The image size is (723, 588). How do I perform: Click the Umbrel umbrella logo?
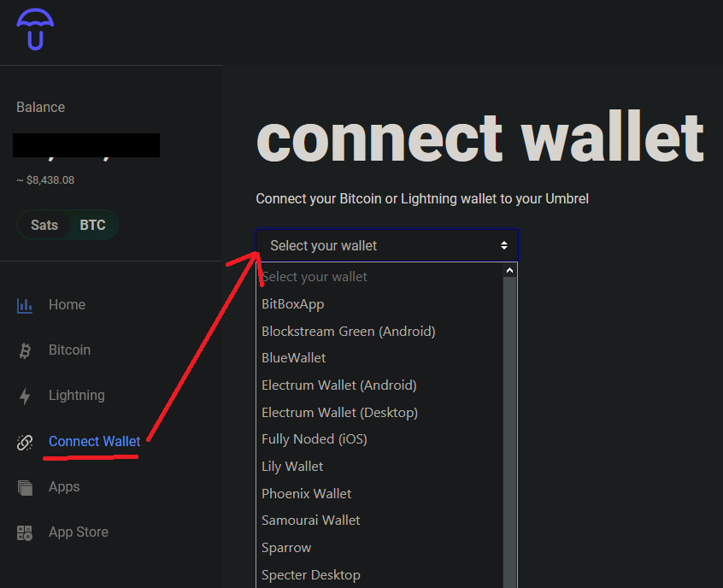coord(35,29)
